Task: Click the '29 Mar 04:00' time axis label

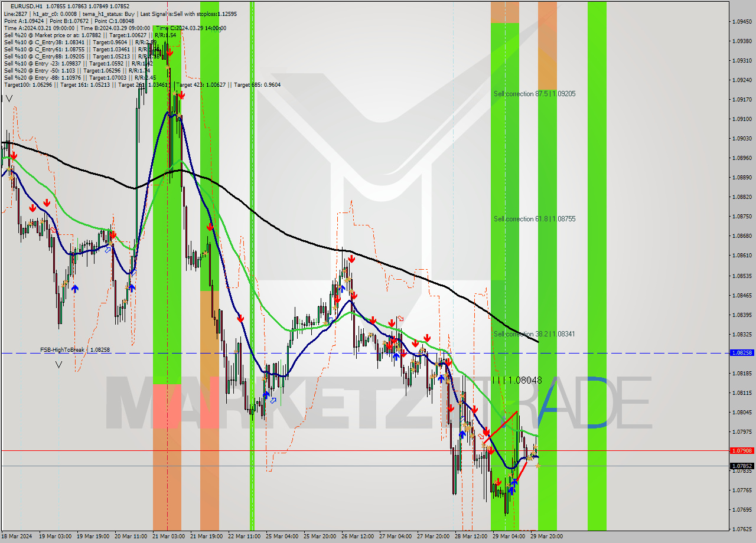Action: [509, 537]
